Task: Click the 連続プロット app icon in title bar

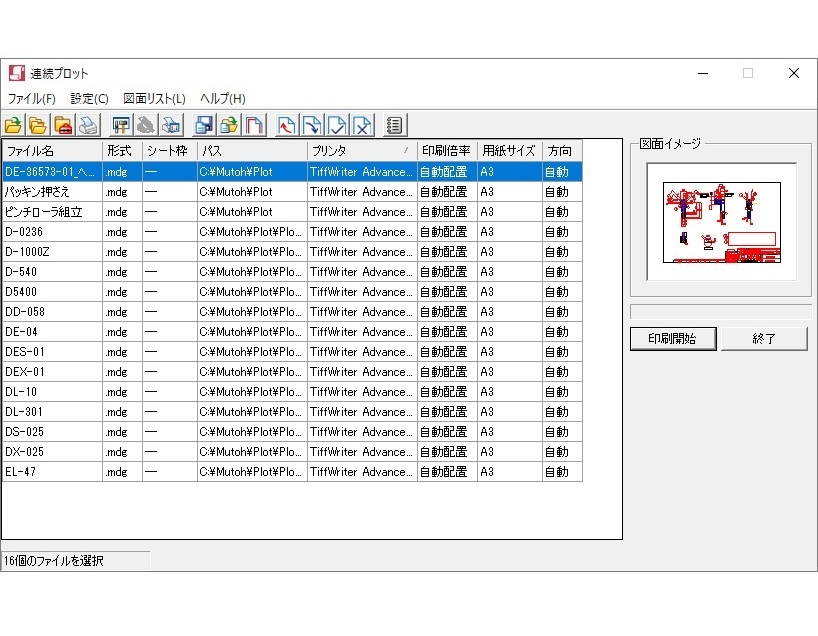Action: click(17, 73)
